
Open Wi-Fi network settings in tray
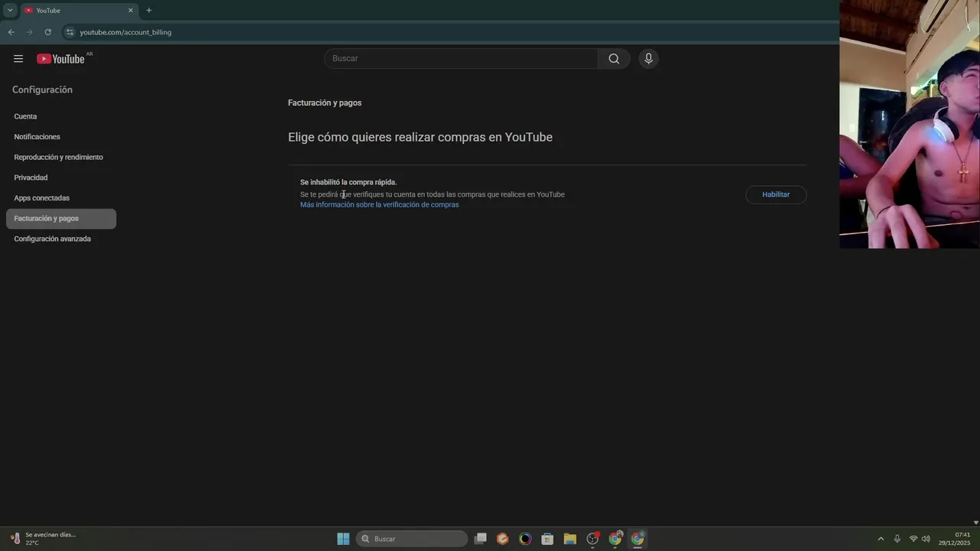(913, 539)
